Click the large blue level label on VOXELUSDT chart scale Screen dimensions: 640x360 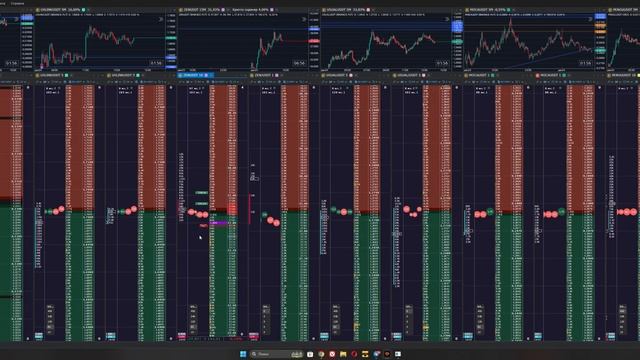(457, 27)
